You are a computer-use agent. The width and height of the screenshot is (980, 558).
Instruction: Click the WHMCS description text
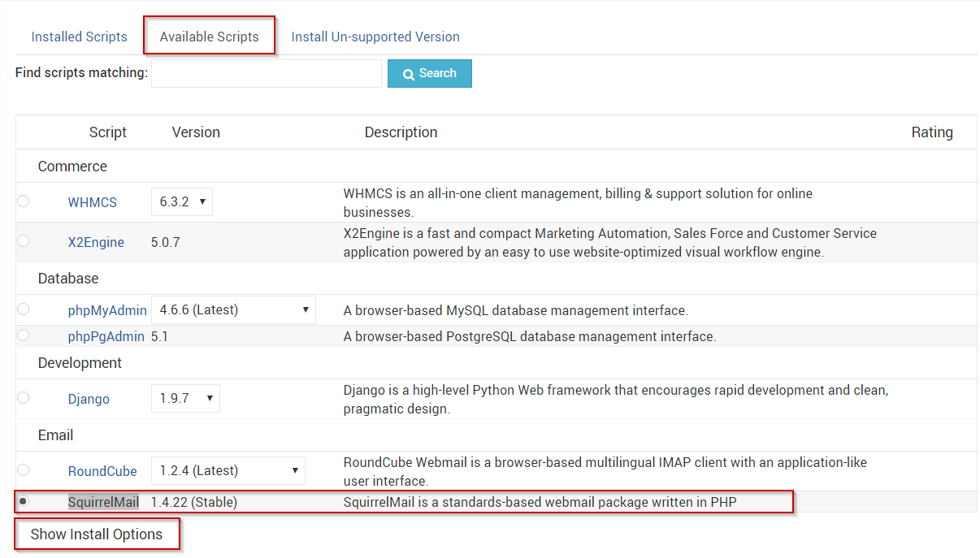[x=578, y=202]
